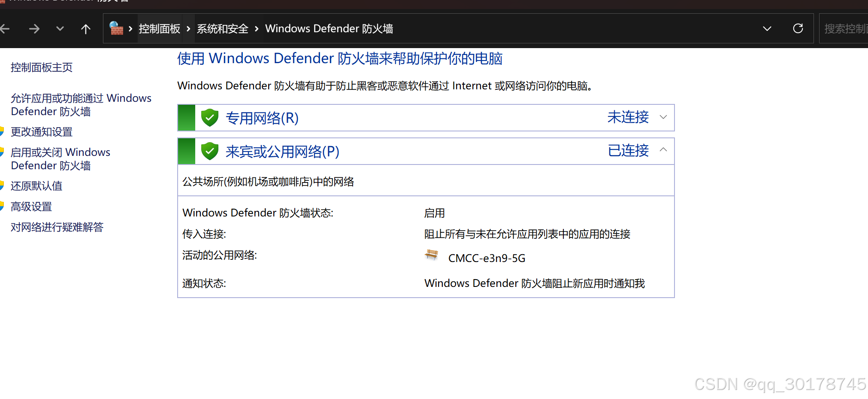Viewport: 868px width, 399px height.
Task: Click the page title 使用 Windows Defender 防火墙来帮助保护你的电脑
Action: click(340, 58)
